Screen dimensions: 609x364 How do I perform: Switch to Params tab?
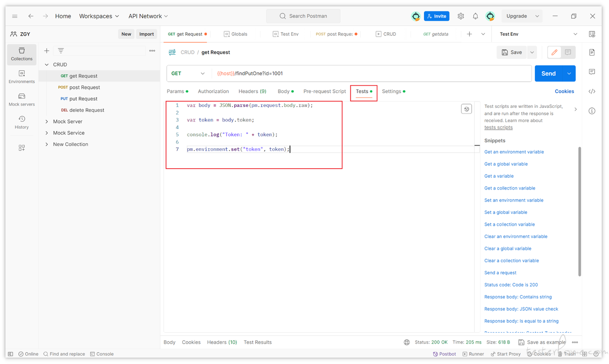click(177, 91)
